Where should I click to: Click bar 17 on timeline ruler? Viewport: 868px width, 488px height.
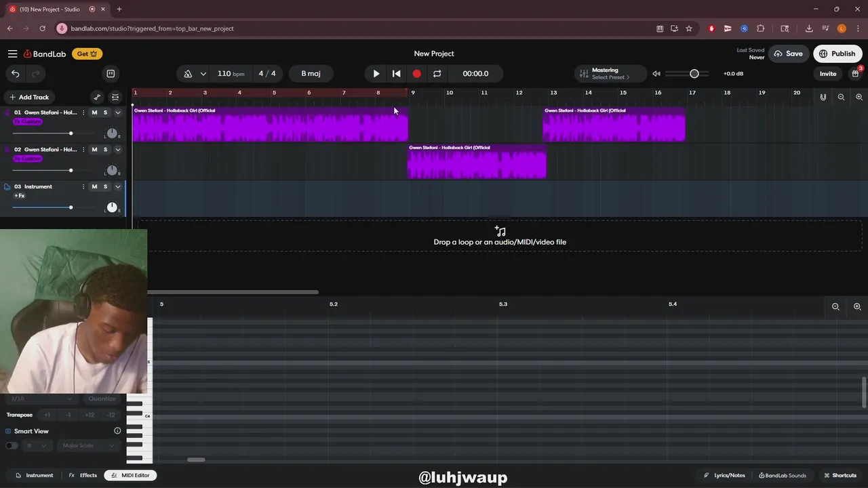click(692, 93)
